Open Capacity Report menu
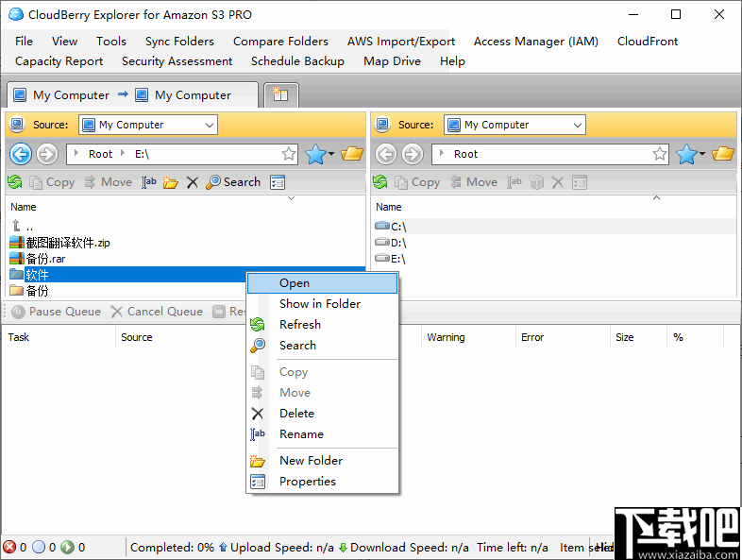 tap(59, 61)
